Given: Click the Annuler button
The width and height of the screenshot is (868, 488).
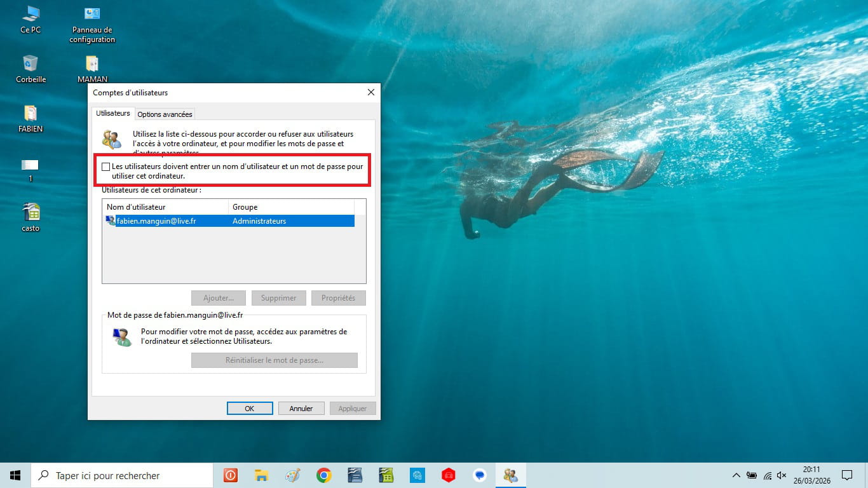Looking at the screenshot, I should (301, 409).
